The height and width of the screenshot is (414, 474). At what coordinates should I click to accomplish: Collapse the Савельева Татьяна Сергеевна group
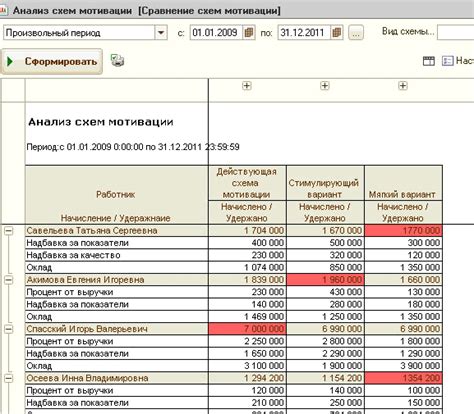pyautogui.click(x=9, y=230)
